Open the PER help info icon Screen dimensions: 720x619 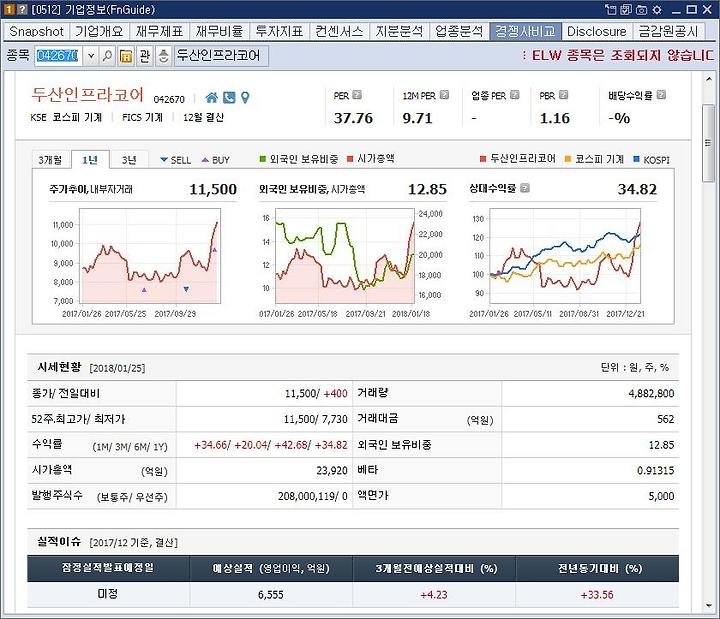click(357, 95)
